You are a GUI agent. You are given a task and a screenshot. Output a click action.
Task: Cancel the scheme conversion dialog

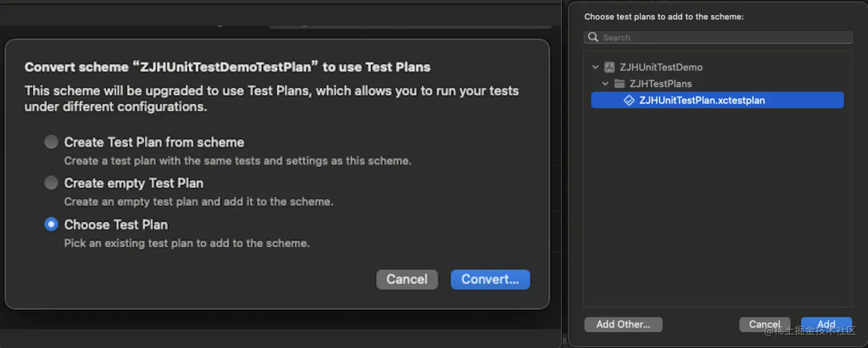pyautogui.click(x=406, y=280)
